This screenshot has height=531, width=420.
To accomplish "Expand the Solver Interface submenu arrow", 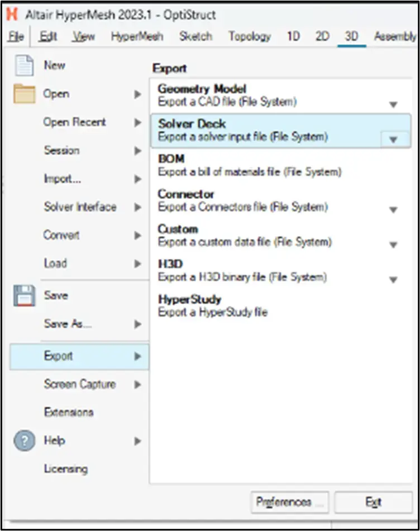I will (137, 207).
